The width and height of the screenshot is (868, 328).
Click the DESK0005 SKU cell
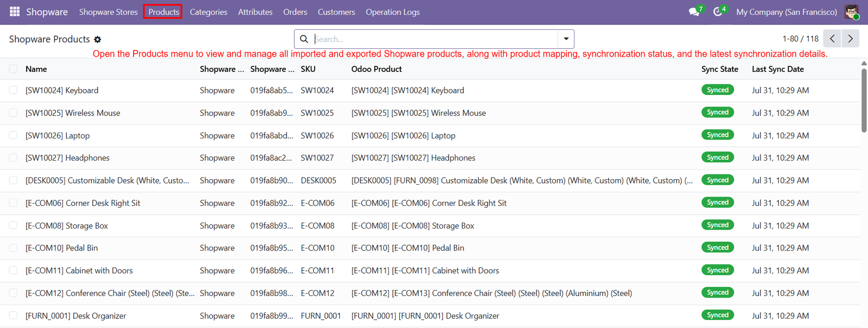click(x=318, y=180)
